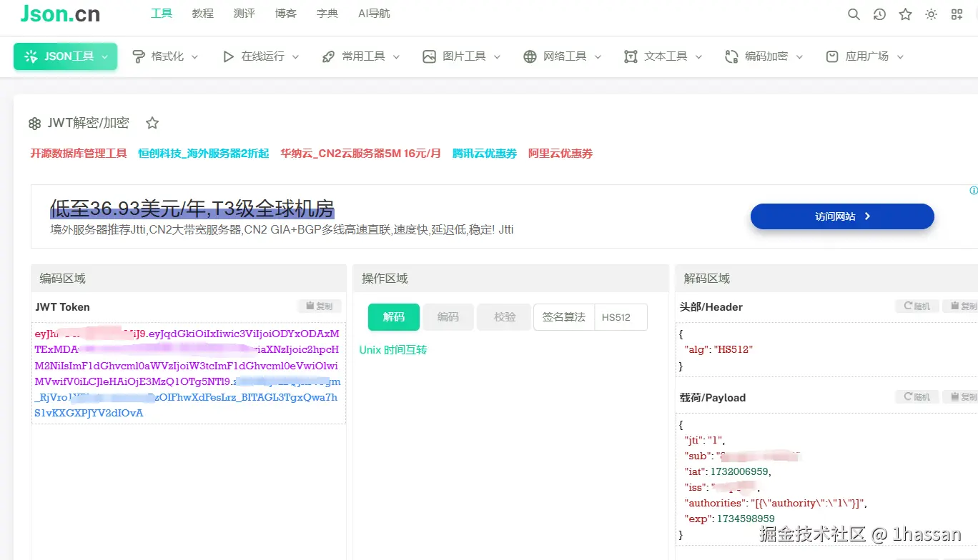Click the 访问网站 ad button
Image resolution: width=978 pixels, height=560 pixels.
[842, 216]
